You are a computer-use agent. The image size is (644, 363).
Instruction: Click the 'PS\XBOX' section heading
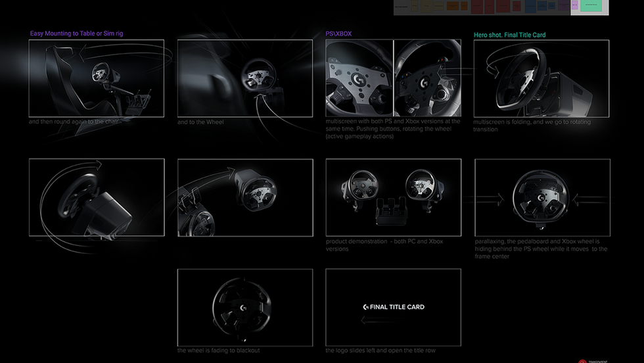coord(338,34)
